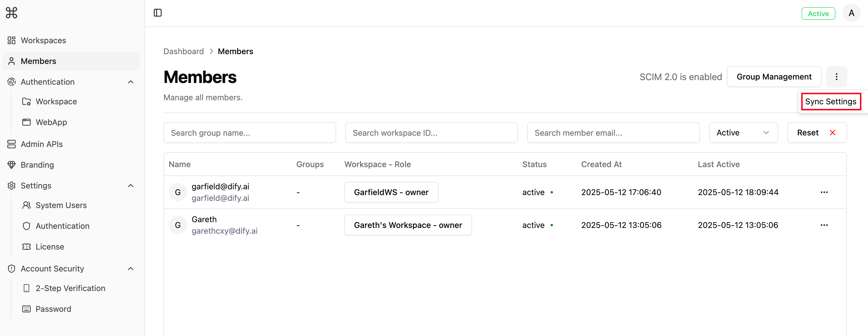Click the Account Security shield icon
Screen dimensions: 868x336
tap(12, 269)
